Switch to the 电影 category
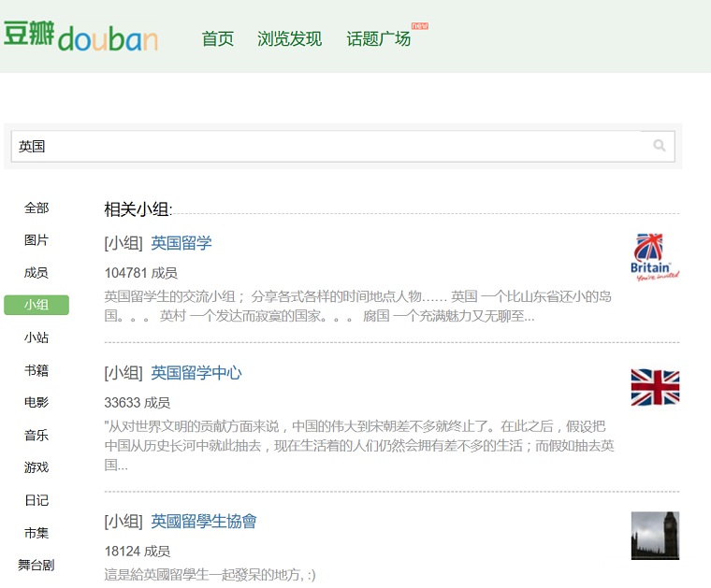This screenshot has width=711, height=588. tap(36, 402)
